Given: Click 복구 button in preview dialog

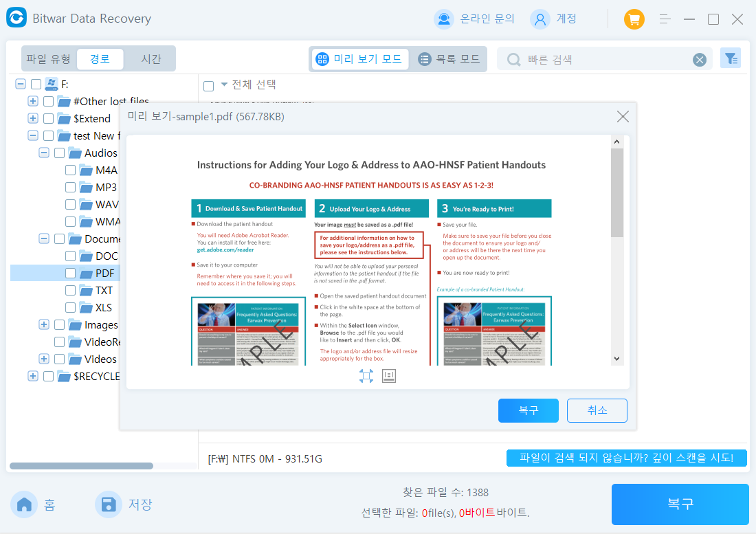Looking at the screenshot, I should click(528, 410).
